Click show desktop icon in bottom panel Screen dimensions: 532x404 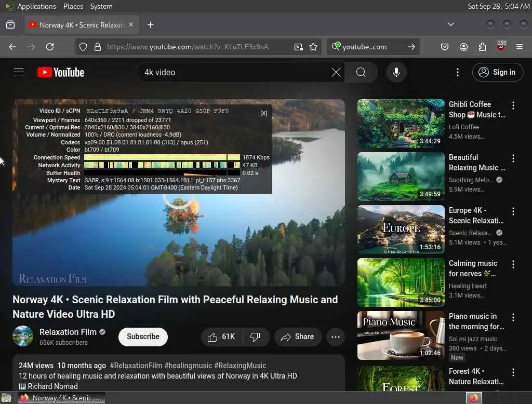coord(6,398)
